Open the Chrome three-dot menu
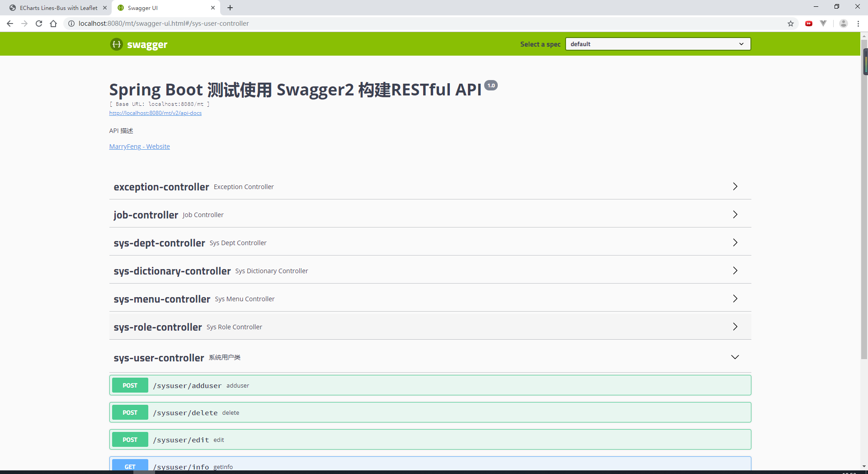The width and height of the screenshot is (868, 474). point(858,24)
